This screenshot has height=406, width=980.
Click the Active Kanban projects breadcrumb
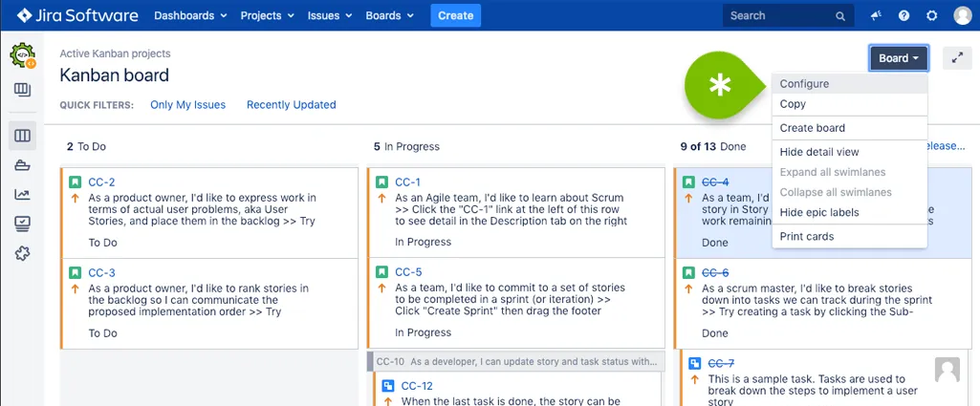115,53
